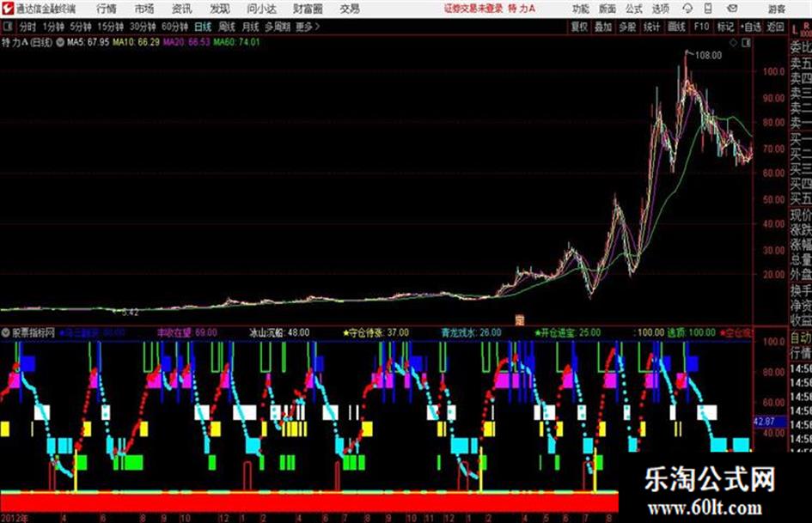The width and height of the screenshot is (812, 523).
Task: Select the 日线 daily chart tab
Action: tap(203, 27)
